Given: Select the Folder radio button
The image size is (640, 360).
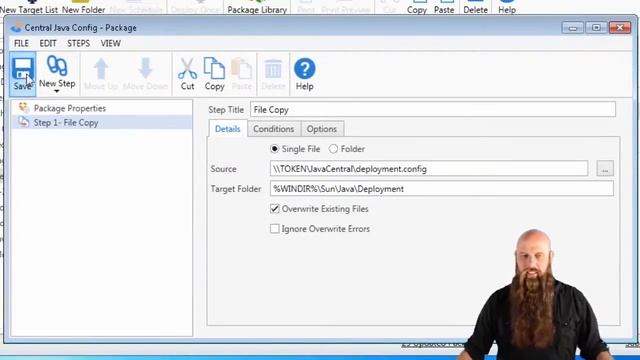Looking at the screenshot, I should [333, 149].
